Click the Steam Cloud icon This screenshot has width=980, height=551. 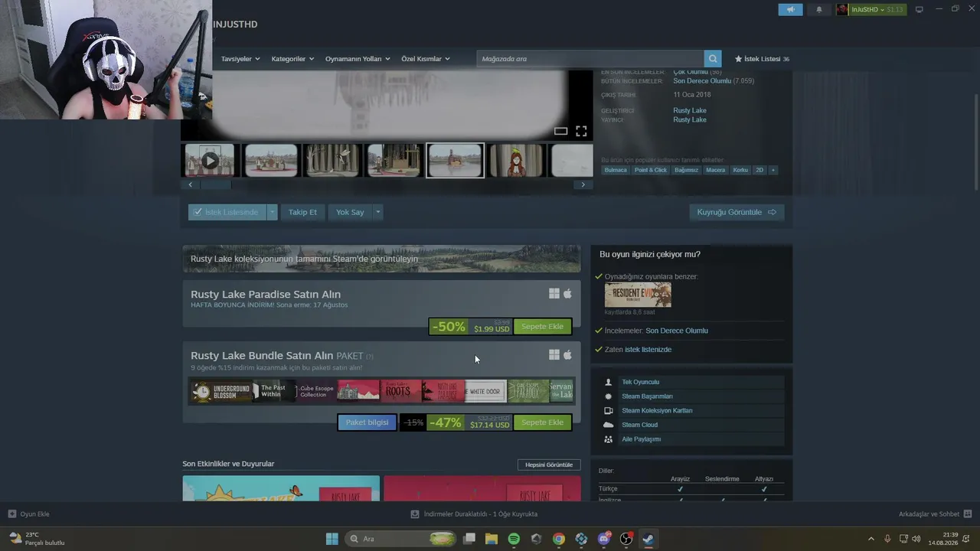click(609, 425)
